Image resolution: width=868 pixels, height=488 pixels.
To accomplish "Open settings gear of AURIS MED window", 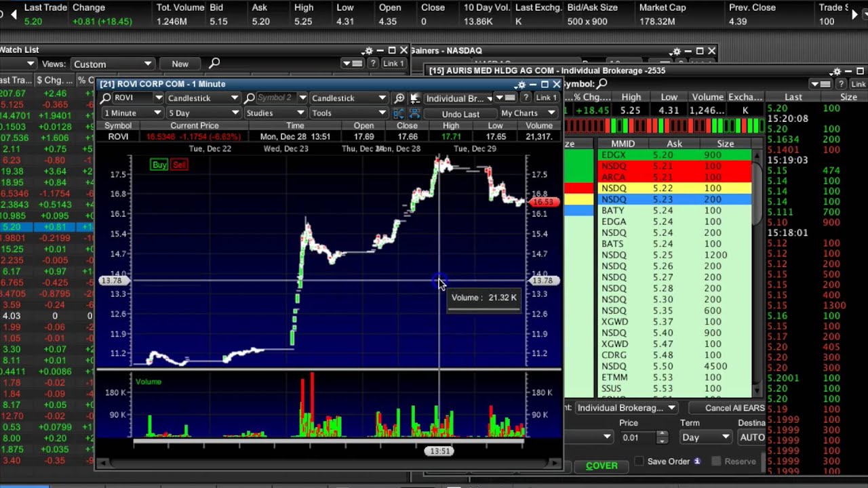I will 836,71.
